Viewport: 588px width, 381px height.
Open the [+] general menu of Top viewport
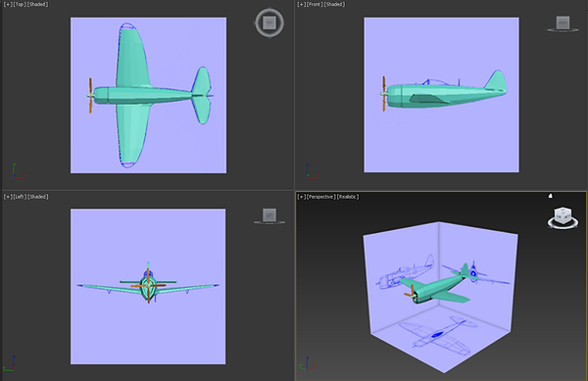[x=7, y=5]
